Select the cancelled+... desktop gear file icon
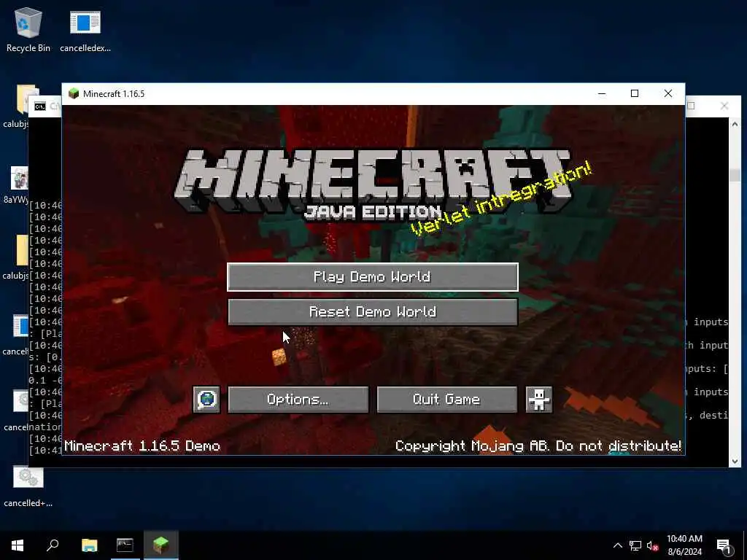The image size is (747, 560). pyautogui.click(x=28, y=486)
